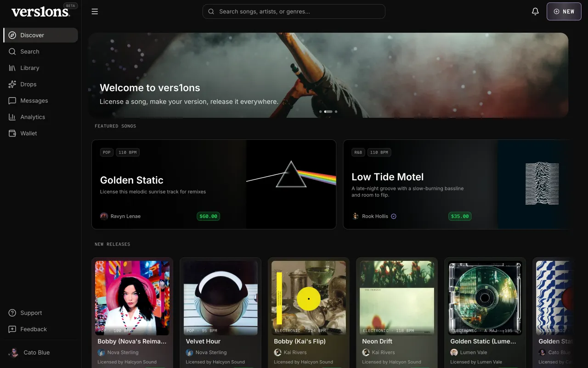The height and width of the screenshot is (368, 588).
Task: Click Ravyn Lenae's avatar on Golden Static
Action: click(104, 216)
